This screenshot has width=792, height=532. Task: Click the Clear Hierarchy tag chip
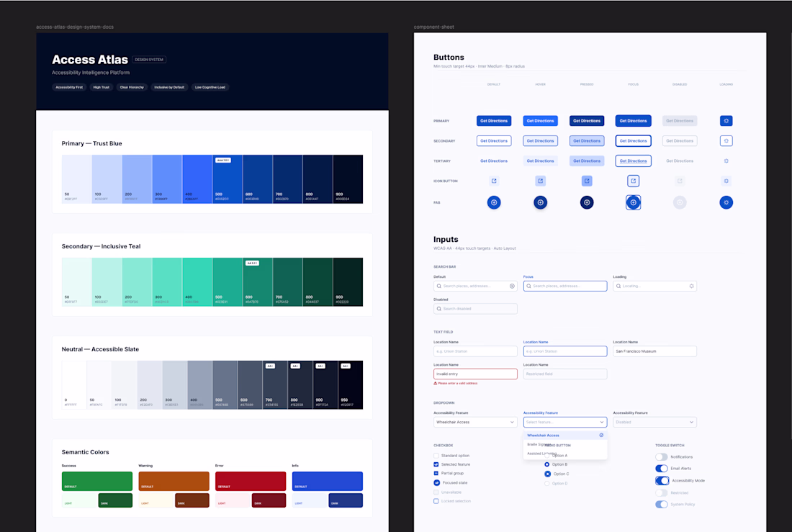coord(132,87)
